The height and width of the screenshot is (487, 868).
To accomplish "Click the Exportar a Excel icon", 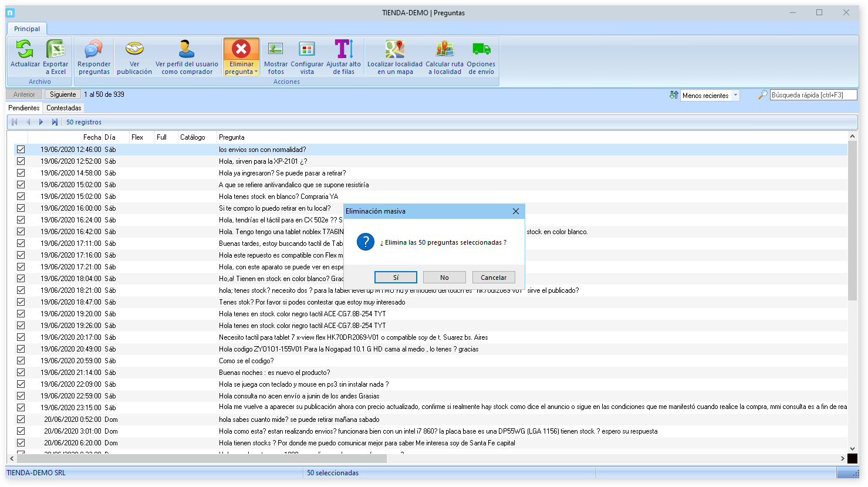I will pyautogui.click(x=56, y=49).
